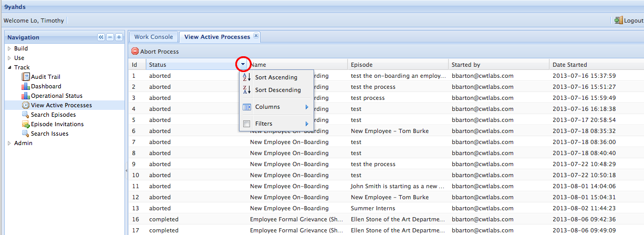The image size is (644, 235).
Task: Click 'completed' status in row 17
Action: pos(163,230)
